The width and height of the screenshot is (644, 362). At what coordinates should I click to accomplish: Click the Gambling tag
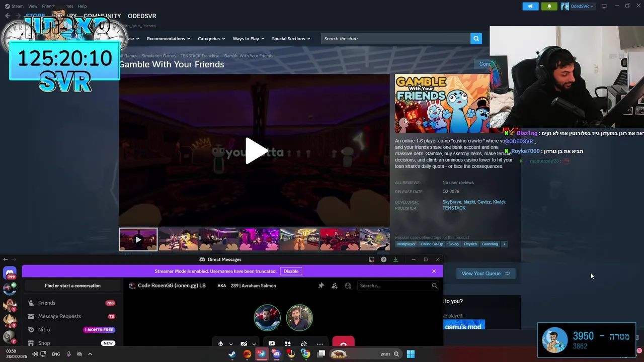[490, 244]
